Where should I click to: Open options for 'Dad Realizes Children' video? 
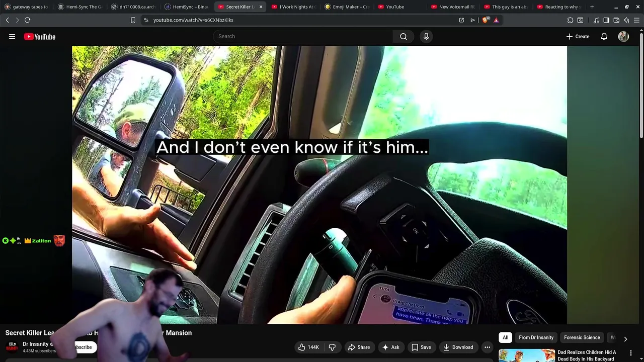coord(630,353)
